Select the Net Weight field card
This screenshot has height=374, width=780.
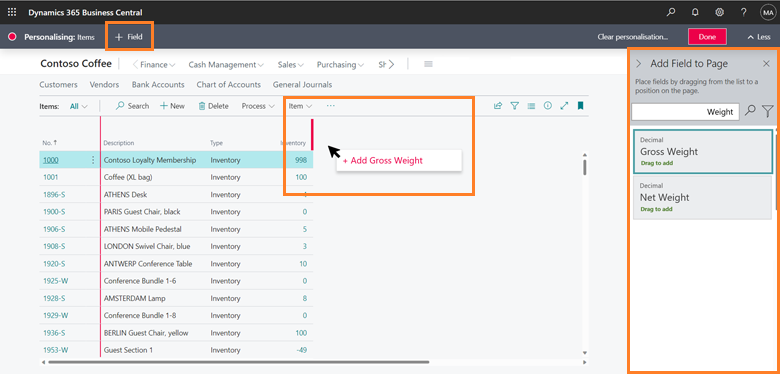(702, 197)
